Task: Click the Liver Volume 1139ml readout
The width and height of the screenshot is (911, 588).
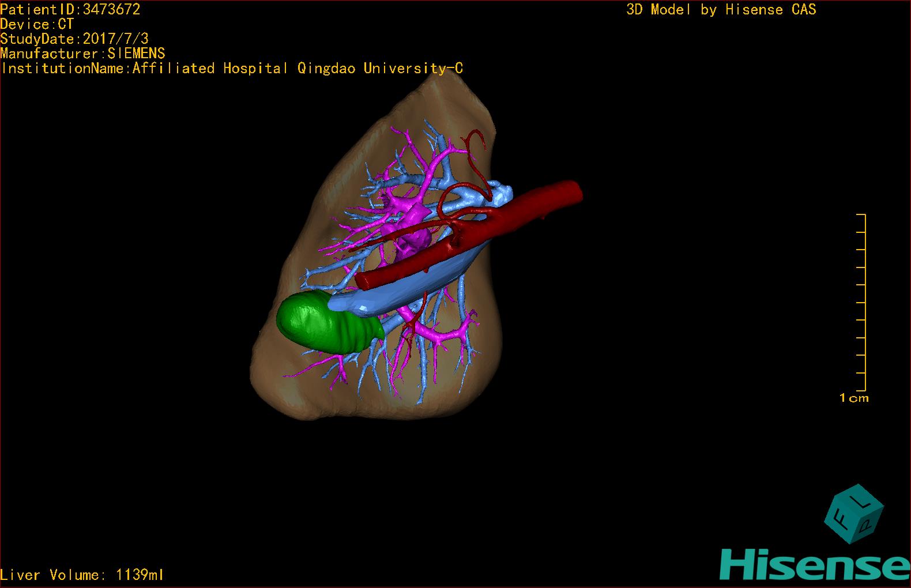Action: tap(82, 575)
